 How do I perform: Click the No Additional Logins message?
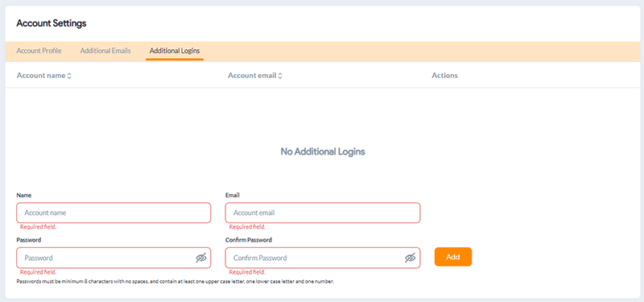coord(323,151)
